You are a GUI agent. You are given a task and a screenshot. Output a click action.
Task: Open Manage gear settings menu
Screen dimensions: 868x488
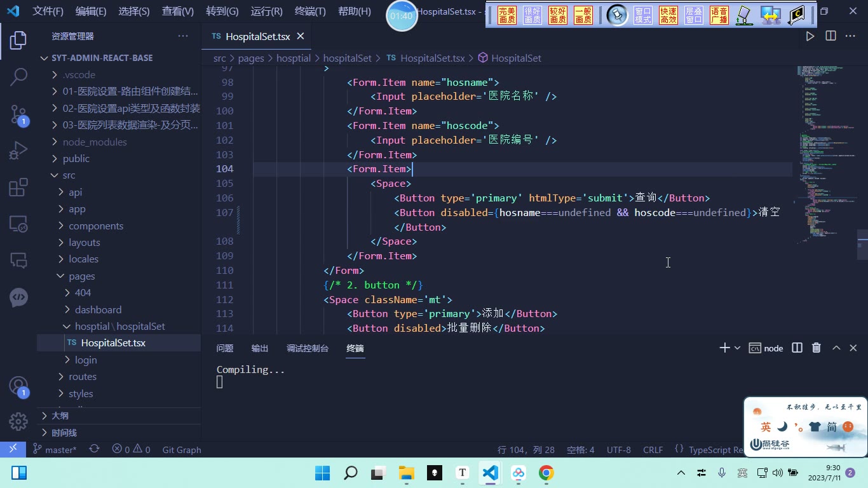(18, 421)
